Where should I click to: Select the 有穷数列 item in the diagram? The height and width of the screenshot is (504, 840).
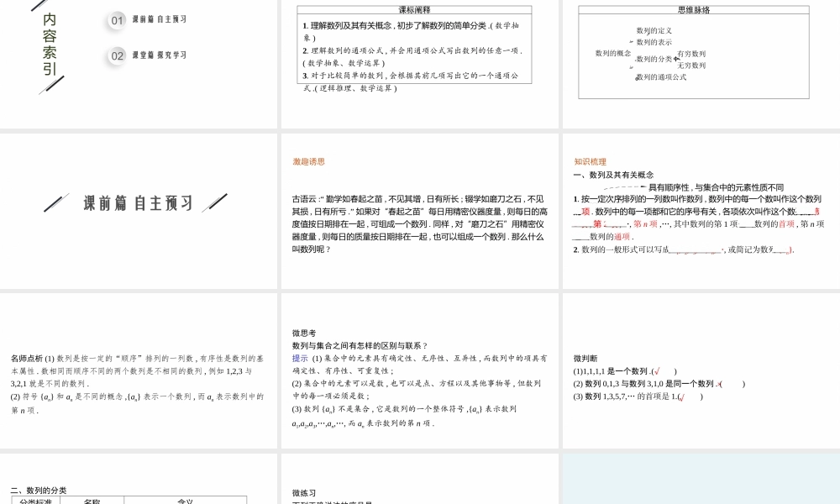[x=692, y=52]
